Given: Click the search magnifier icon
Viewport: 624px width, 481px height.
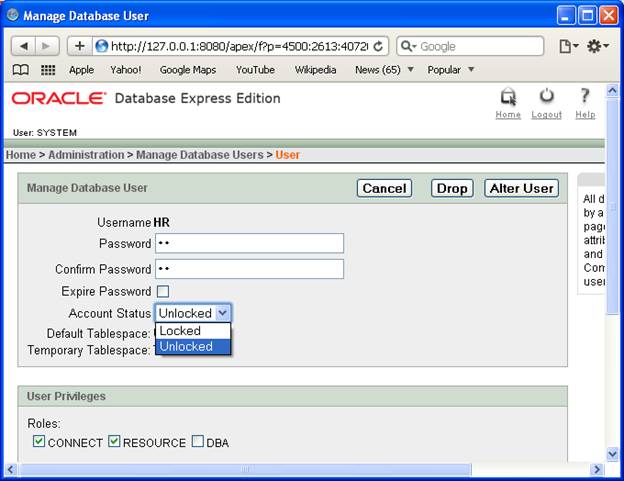Looking at the screenshot, I should pyautogui.click(x=406, y=47).
